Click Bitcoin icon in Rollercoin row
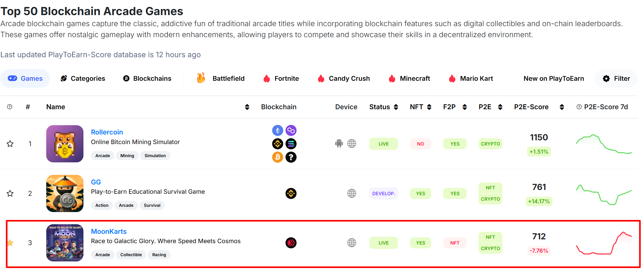This screenshot has height=271, width=644. (x=278, y=157)
